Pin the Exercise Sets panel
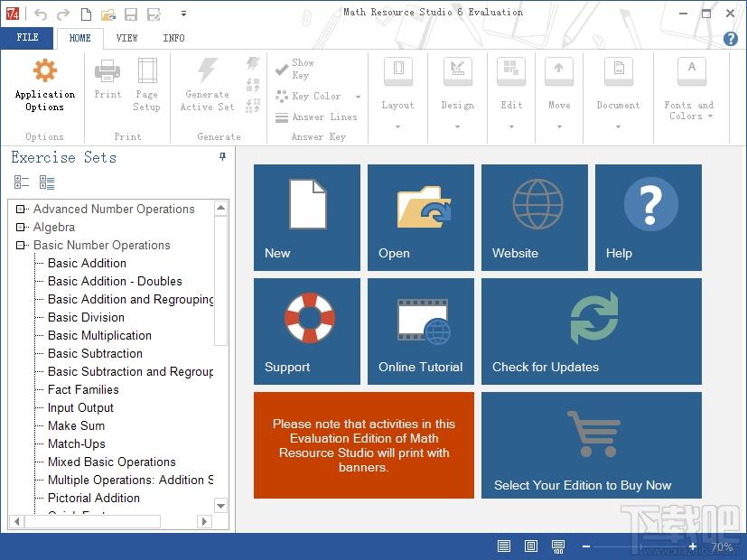The height and width of the screenshot is (560, 747). coord(222,156)
